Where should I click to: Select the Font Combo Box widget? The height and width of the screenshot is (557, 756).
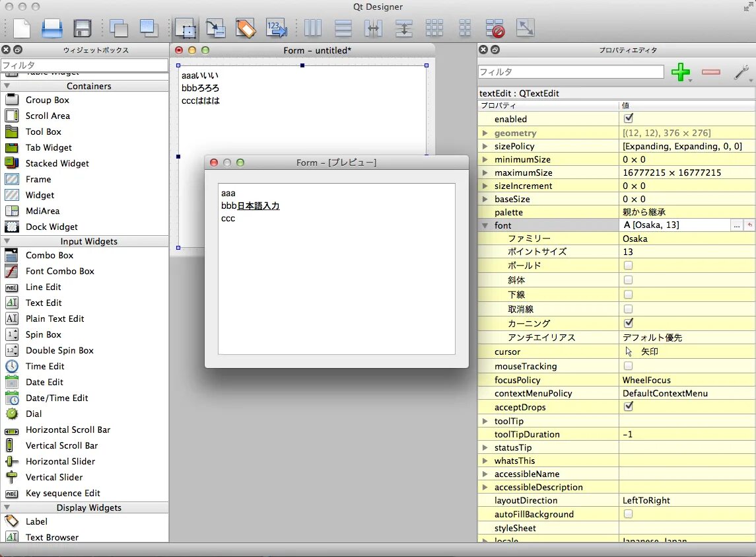click(60, 272)
